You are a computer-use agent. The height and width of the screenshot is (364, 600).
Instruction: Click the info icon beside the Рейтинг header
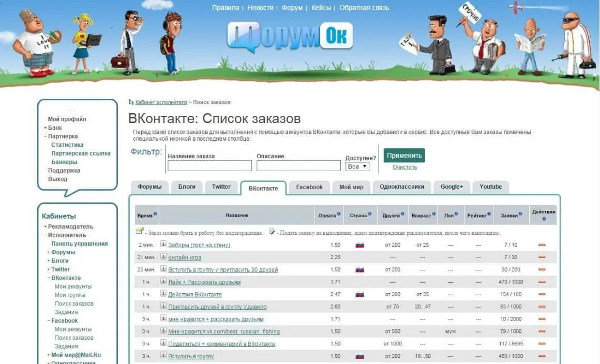coord(489,214)
